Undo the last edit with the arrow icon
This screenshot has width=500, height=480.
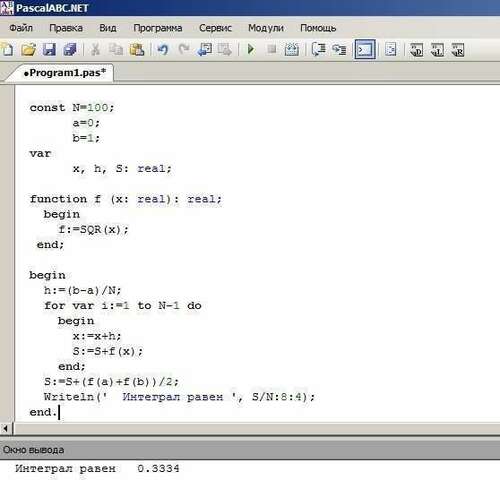(163, 50)
